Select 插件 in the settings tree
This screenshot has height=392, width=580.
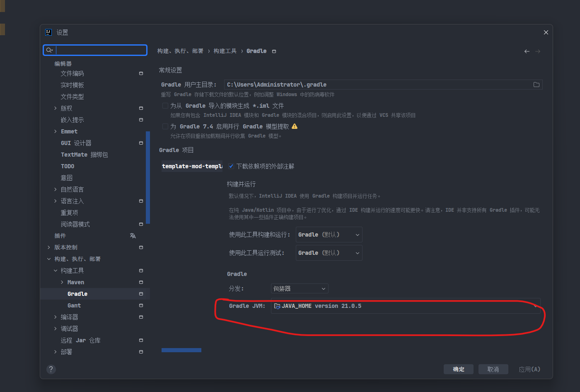[60, 236]
